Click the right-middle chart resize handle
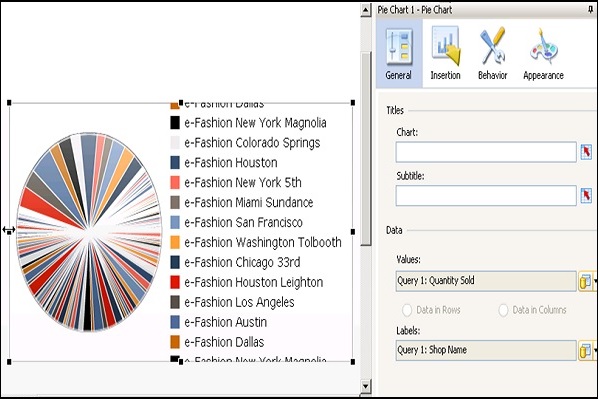The image size is (600, 399). (353, 231)
